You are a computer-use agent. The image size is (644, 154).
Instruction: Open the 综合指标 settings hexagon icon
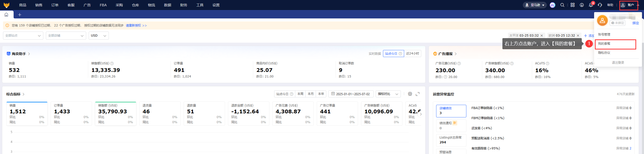[x=410, y=94]
